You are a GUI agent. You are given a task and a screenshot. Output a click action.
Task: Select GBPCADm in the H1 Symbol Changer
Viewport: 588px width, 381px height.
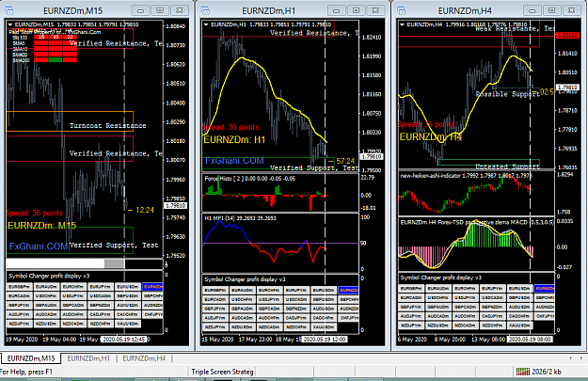[x=270, y=309]
